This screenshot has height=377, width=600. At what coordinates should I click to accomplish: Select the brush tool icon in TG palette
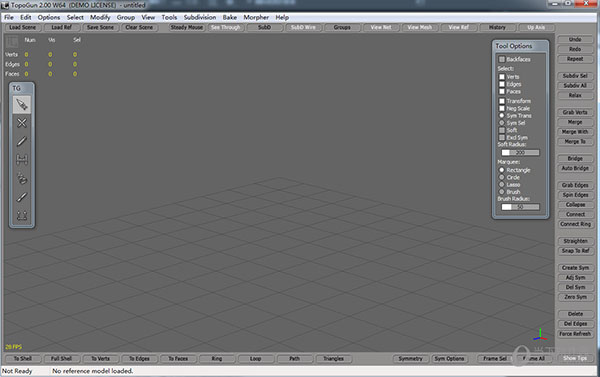coord(22,178)
